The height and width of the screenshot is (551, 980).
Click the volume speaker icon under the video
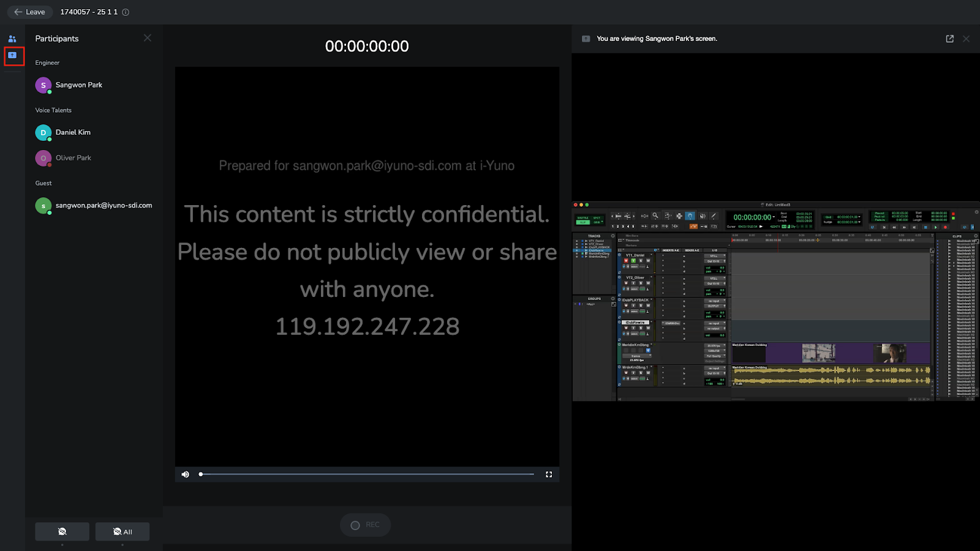click(x=186, y=474)
